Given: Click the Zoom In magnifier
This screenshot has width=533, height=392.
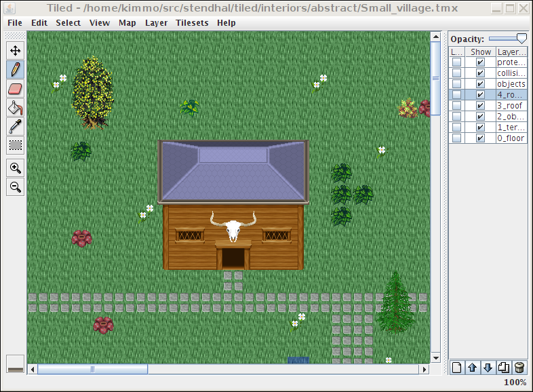Looking at the screenshot, I should (x=15, y=168).
